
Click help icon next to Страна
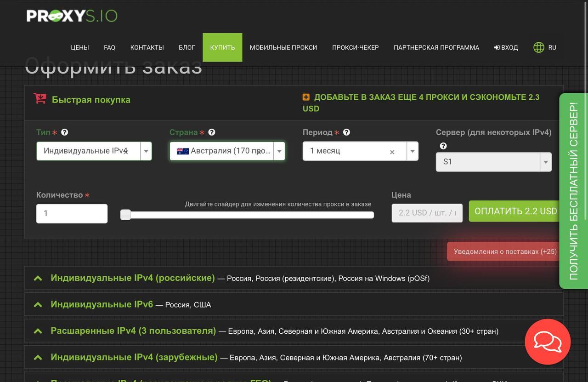click(x=212, y=132)
